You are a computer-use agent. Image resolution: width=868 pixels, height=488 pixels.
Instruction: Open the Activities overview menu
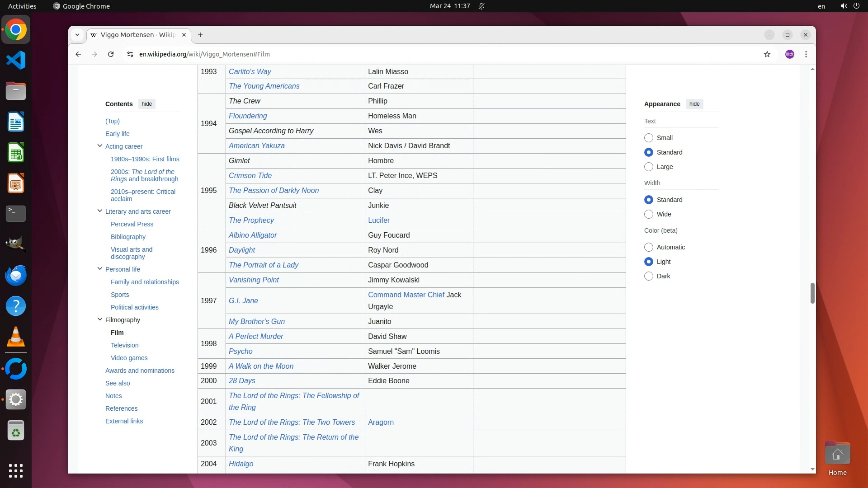click(x=22, y=6)
